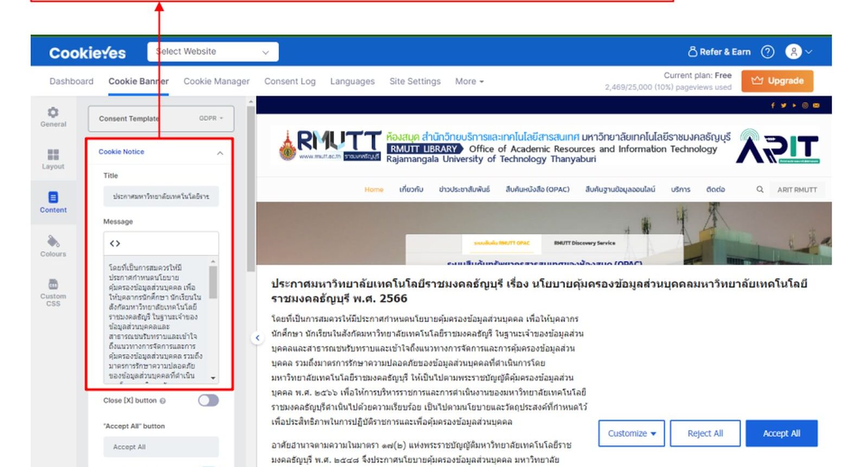Click the Twitter icon in the site top bar
The image size is (868, 467).
click(783, 105)
